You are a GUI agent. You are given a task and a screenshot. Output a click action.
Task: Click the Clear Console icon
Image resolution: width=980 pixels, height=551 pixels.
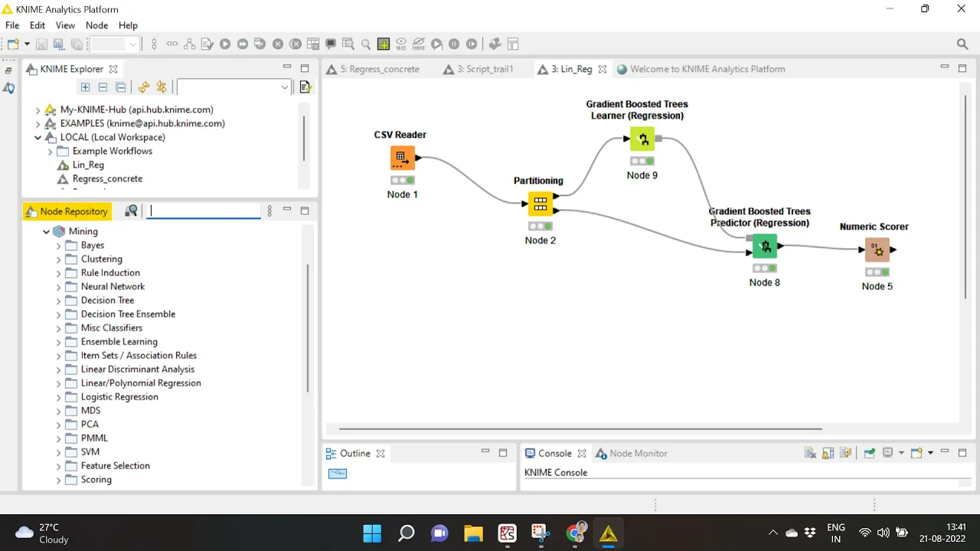pyautogui.click(x=810, y=453)
